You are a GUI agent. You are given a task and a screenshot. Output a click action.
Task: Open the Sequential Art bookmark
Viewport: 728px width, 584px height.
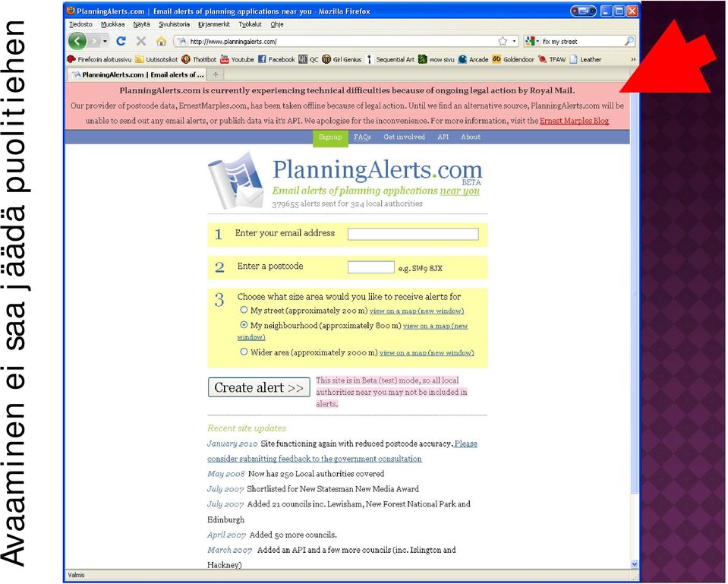[389, 59]
